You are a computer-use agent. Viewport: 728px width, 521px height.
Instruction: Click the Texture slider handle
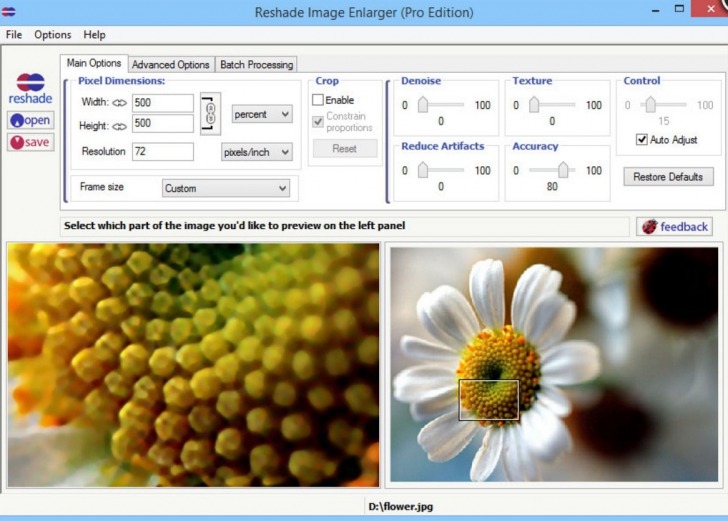pos(534,104)
